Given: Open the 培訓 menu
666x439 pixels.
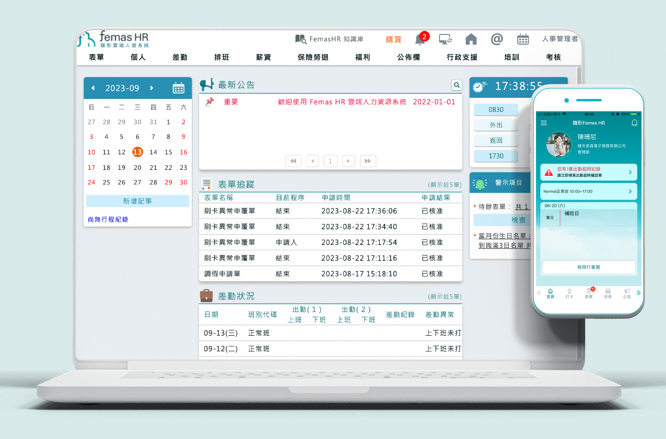Looking at the screenshot, I should click(512, 57).
